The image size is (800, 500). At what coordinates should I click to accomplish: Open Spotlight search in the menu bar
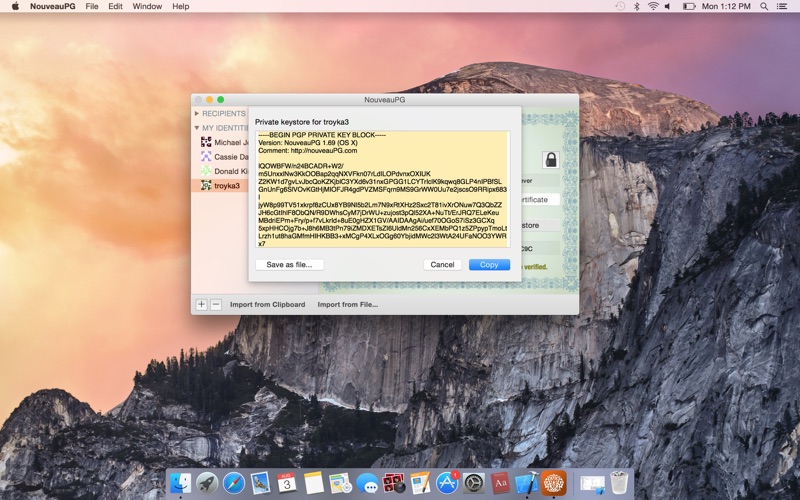click(x=764, y=6)
